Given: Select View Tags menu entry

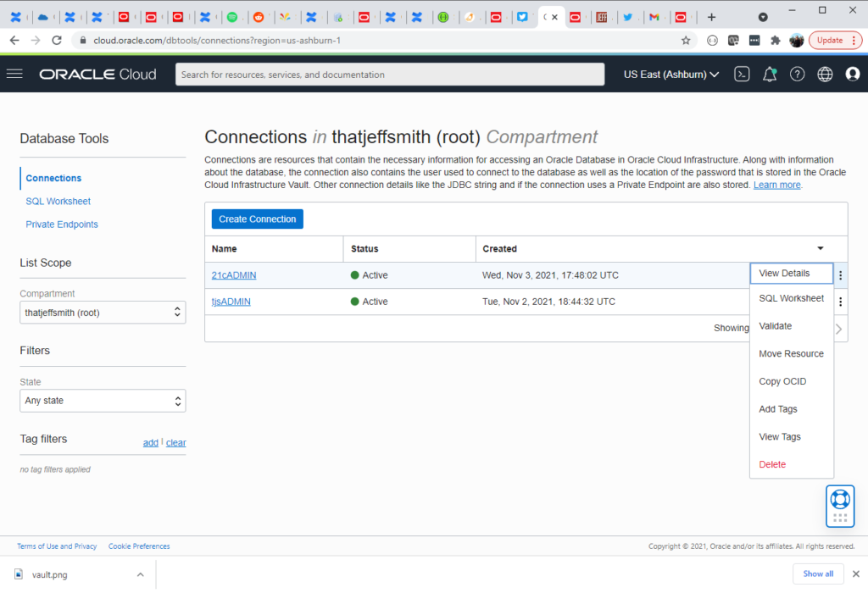Looking at the screenshot, I should pos(791,436).
